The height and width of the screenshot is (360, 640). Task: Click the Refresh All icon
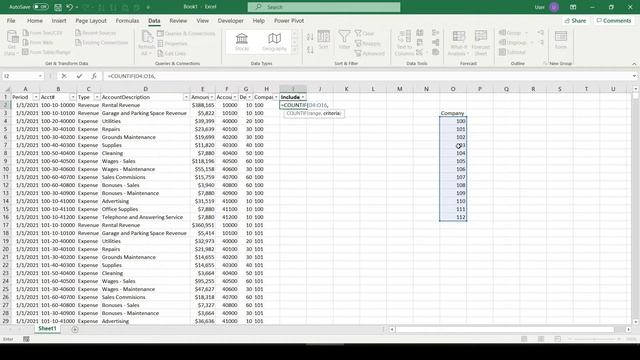click(x=146, y=36)
